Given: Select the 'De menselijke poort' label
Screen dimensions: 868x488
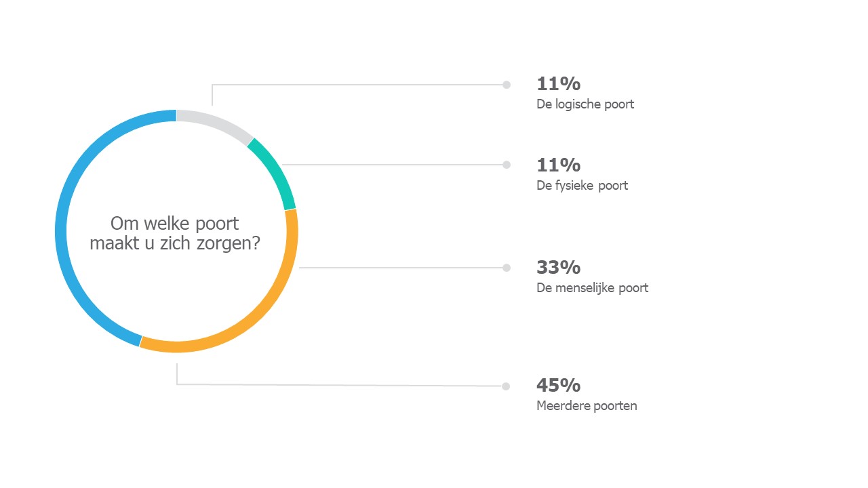Looking at the screenshot, I should click(592, 288).
